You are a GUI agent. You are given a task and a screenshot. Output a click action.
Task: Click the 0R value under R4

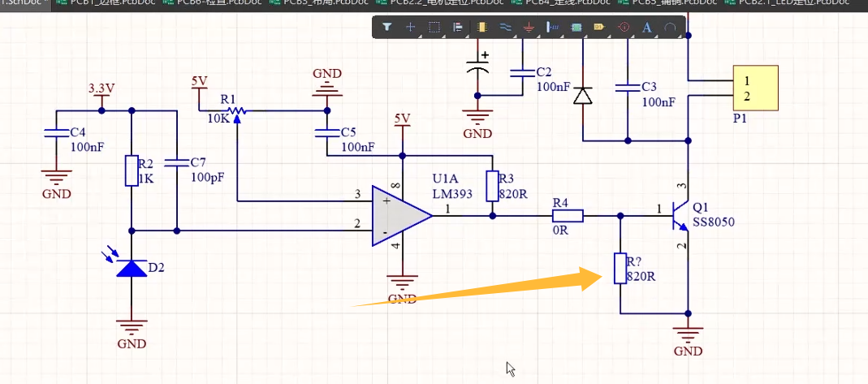[561, 231]
